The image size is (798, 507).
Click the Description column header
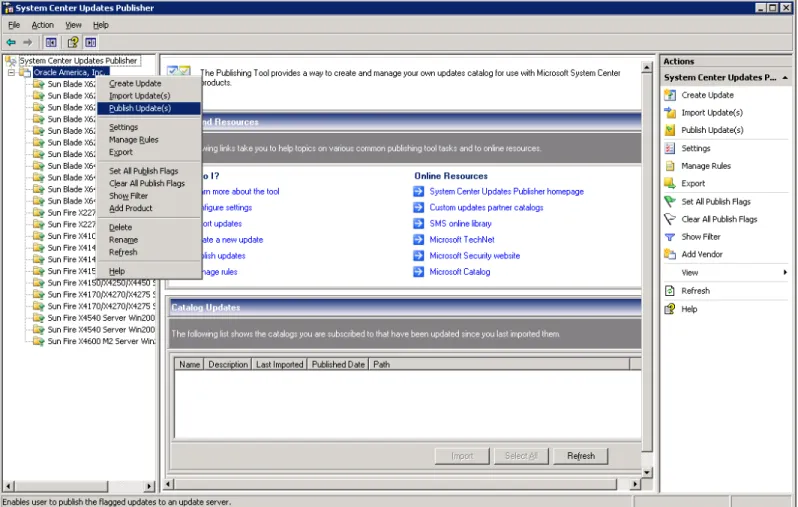(227, 364)
